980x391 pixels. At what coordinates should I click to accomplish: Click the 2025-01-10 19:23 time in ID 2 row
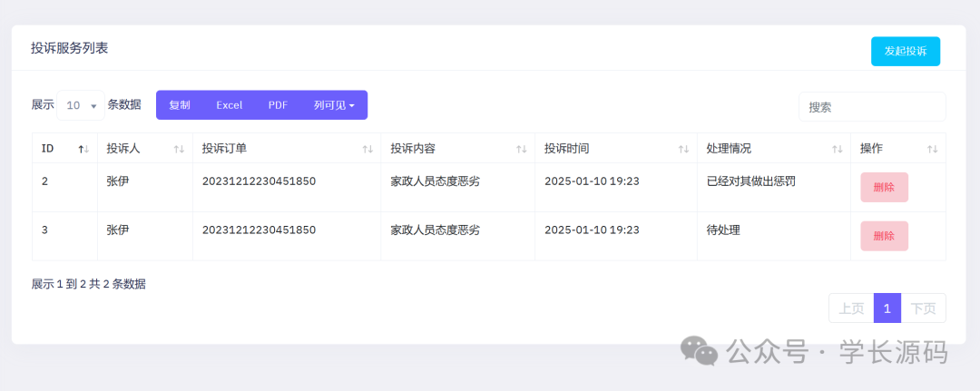pyautogui.click(x=592, y=181)
